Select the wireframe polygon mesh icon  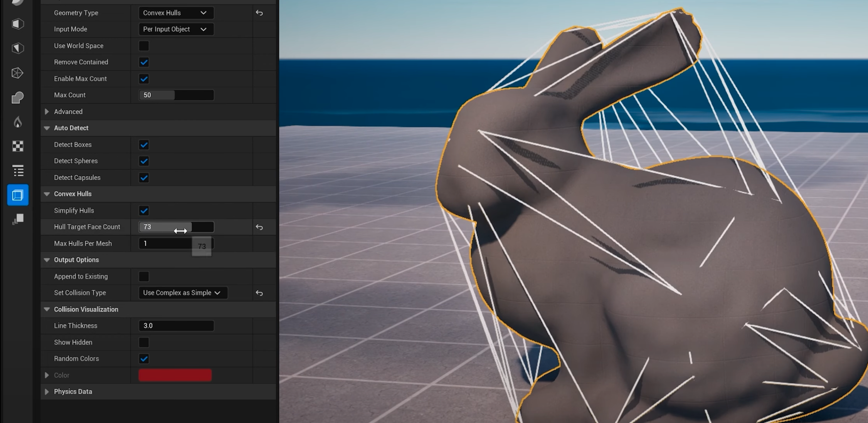coord(18,73)
